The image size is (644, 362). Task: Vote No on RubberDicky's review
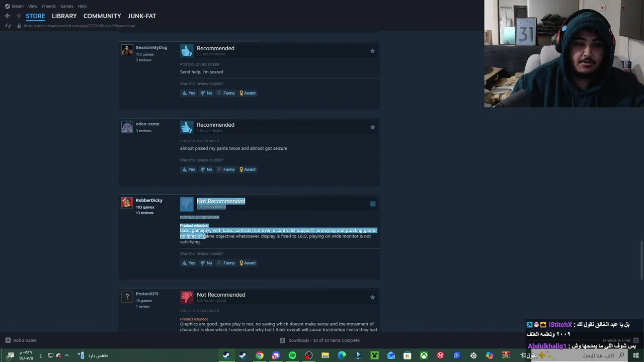tap(206, 263)
